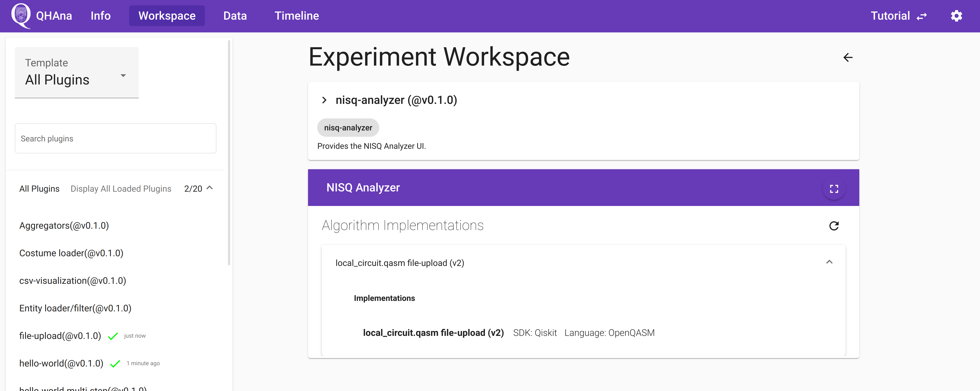
Task: Click the nisq-analyzer tag chip
Action: (348, 128)
